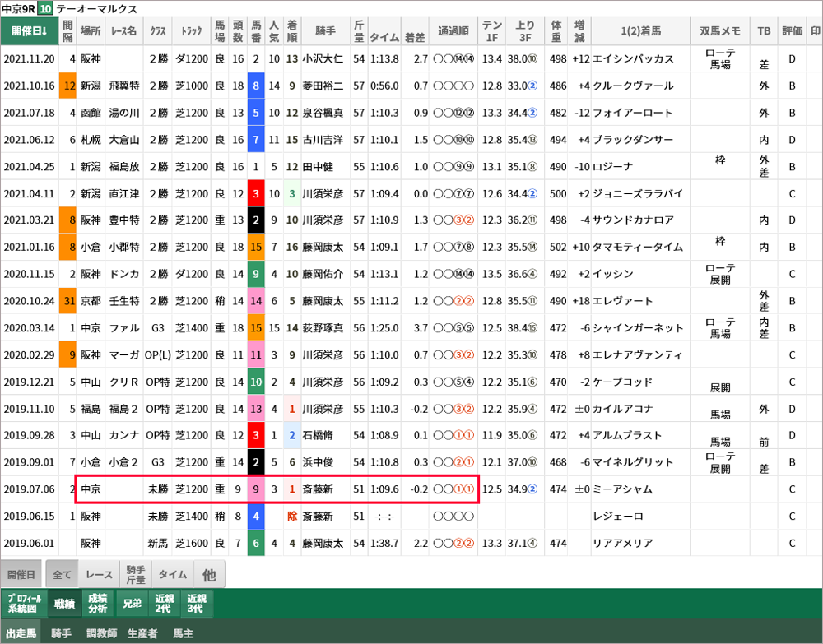Click jockey 石橋脩
823x644 pixels.
318,435
